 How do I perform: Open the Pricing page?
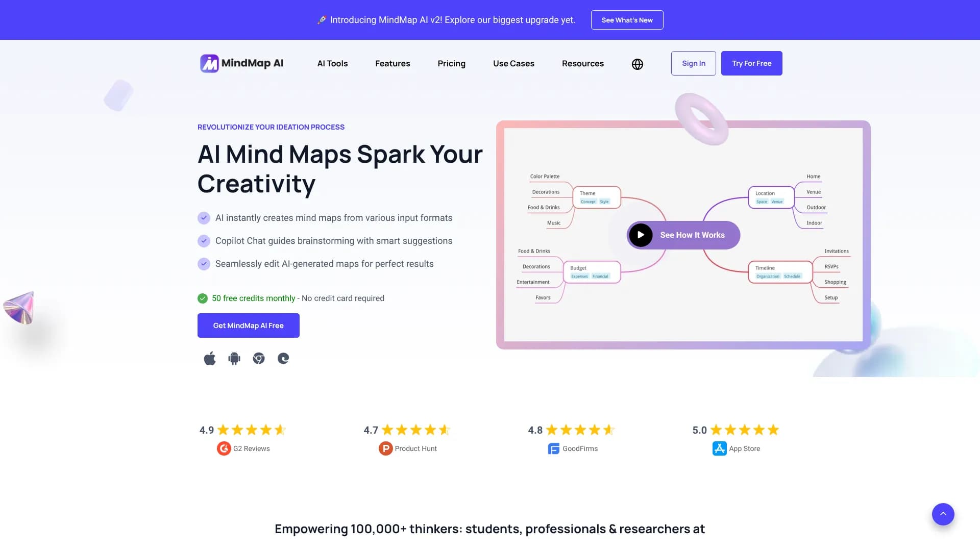click(x=451, y=63)
